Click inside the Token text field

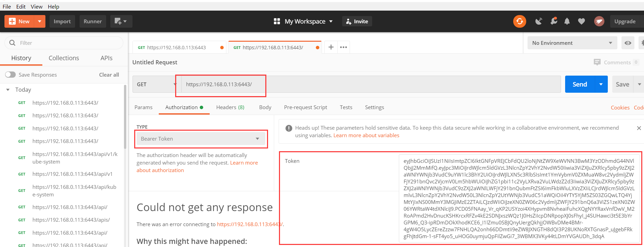point(519,198)
